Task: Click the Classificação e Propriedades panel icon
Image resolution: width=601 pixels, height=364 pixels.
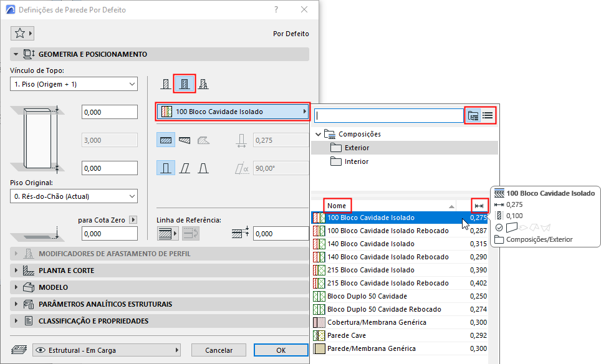Action: click(x=29, y=321)
